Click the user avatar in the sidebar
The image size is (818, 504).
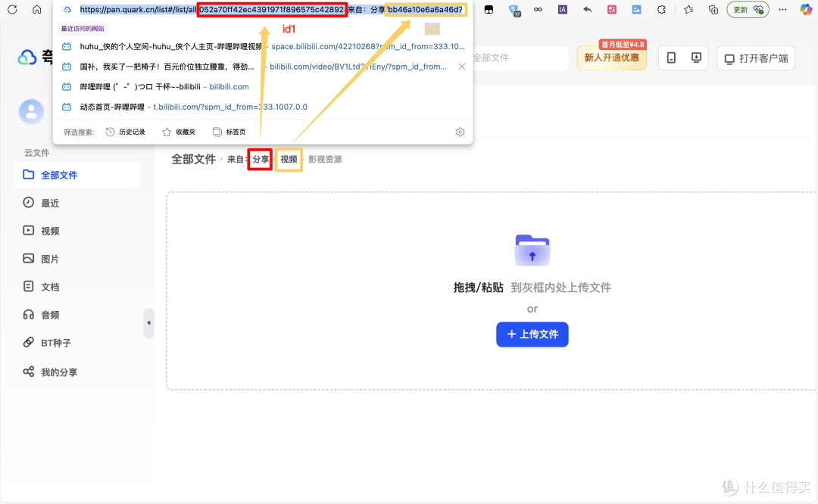(x=31, y=111)
